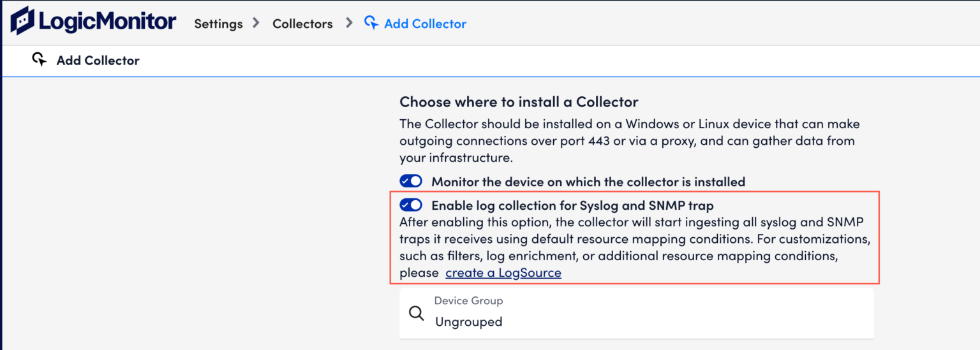Open the create a LogSource link

[503, 273]
